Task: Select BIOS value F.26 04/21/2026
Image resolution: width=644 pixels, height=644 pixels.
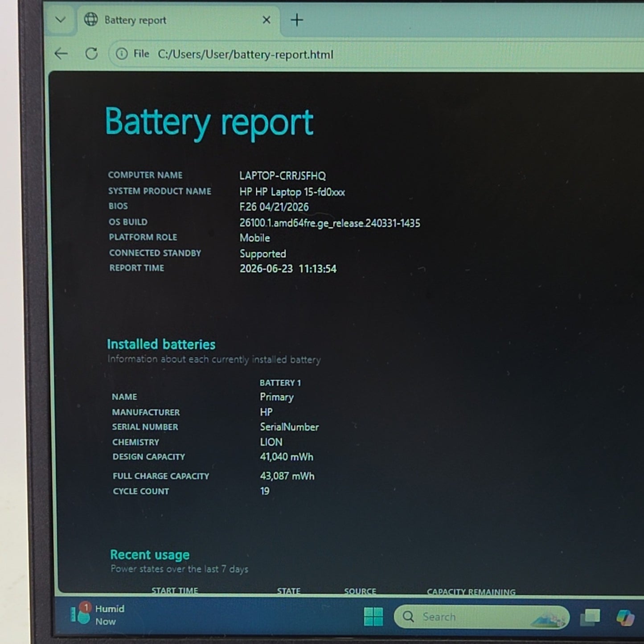Action: click(274, 207)
